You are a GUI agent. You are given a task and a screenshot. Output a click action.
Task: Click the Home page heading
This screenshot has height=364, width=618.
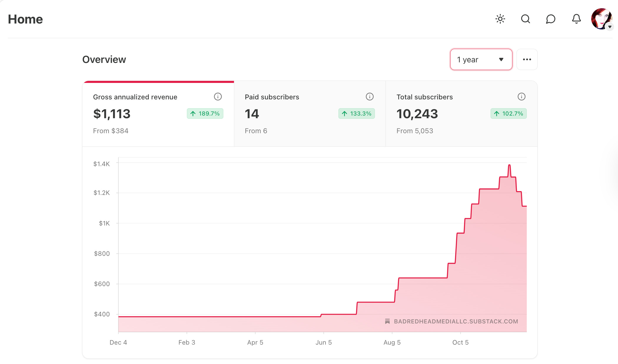click(25, 19)
